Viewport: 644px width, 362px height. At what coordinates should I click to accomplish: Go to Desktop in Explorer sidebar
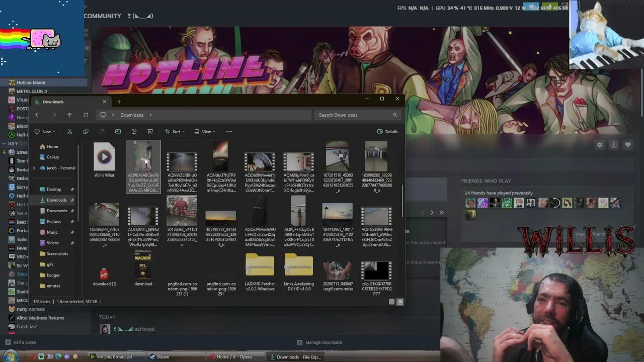[x=54, y=190]
